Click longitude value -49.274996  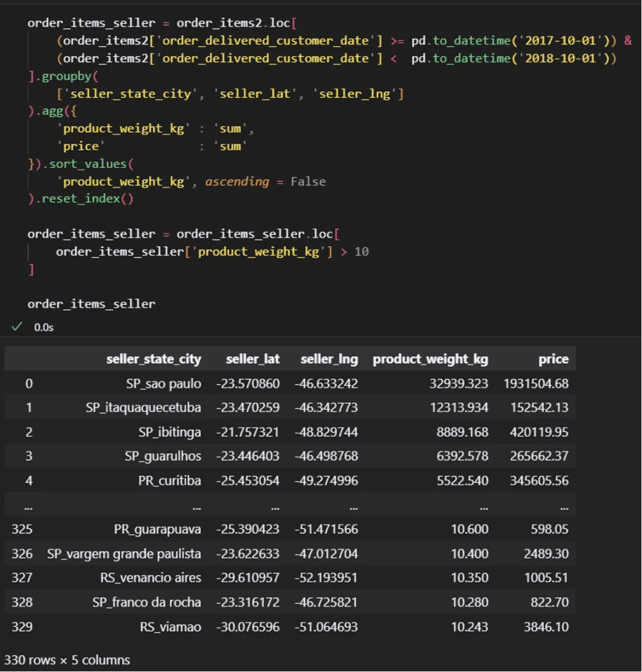pyautogui.click(x=327, y=480)
